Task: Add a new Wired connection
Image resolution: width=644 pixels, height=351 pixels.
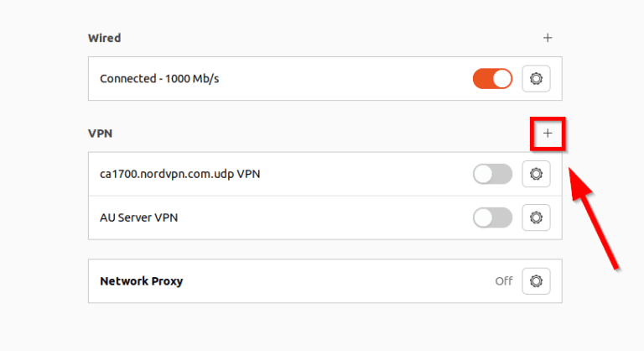Action: point(548,38)
